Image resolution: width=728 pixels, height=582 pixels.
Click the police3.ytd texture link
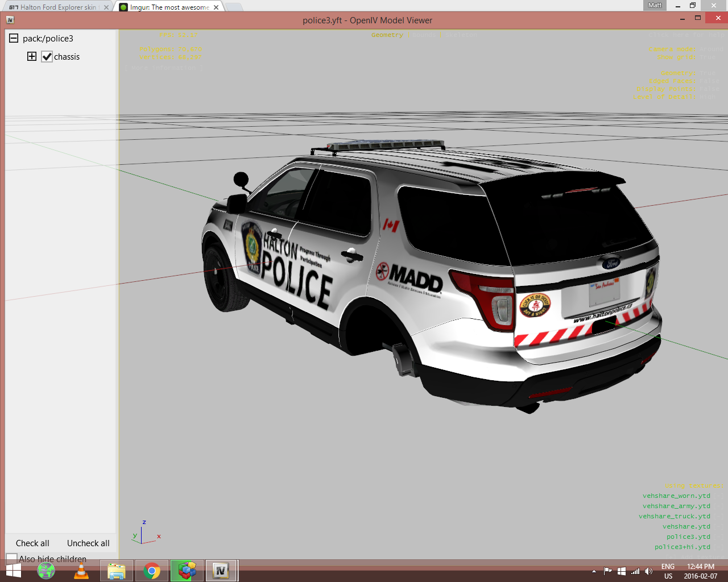click(688, 537)
